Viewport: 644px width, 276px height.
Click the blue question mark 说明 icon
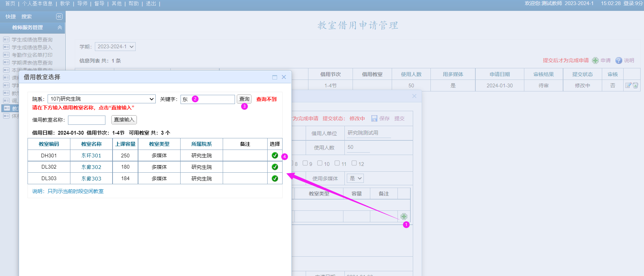(x=619, y=61)
